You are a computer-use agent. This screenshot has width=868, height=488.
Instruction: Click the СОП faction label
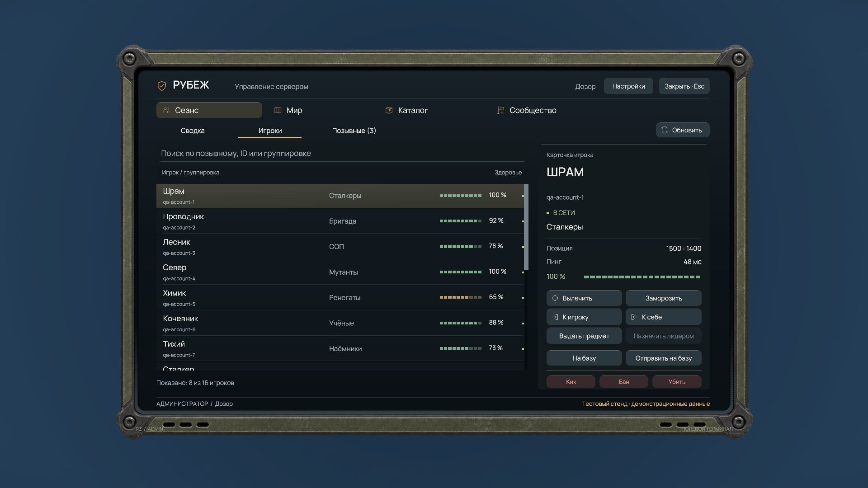(x=336, y=247)
